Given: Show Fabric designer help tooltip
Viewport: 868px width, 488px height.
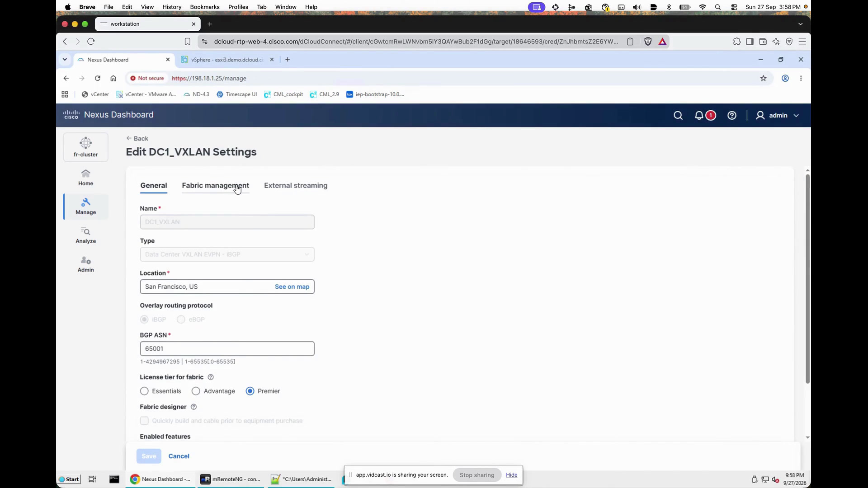Looking at the screenshot, I should point(194,407).
